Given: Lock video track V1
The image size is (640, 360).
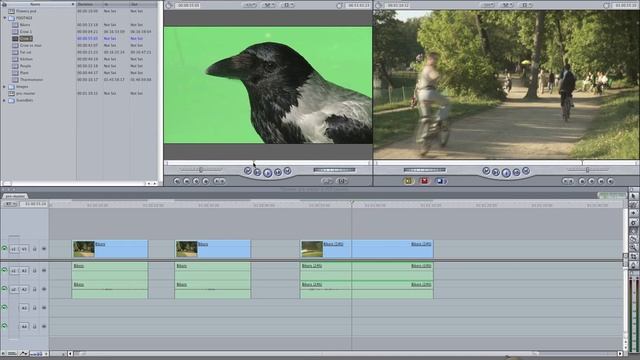Looking at the screenshot, I should 35,249.
